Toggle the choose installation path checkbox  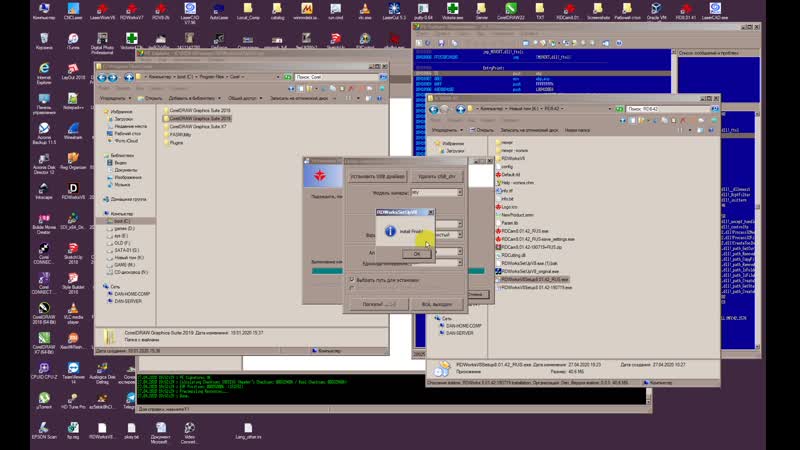tap(352, 280)
